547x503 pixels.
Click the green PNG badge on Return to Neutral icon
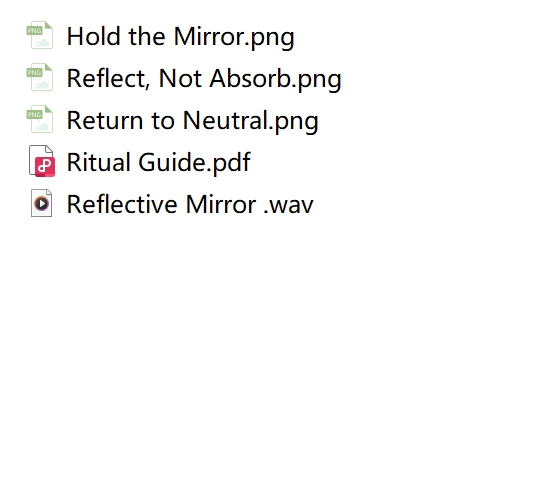pyautogui.click(x=35, y=114)
